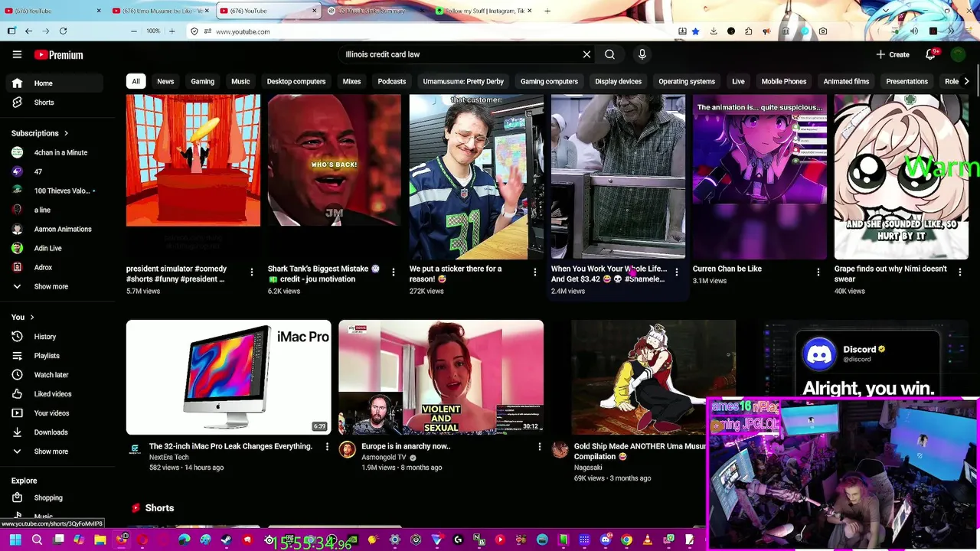The height and width of the screenshot is (551, 980).
Task: Select Umamusume: Pretty Derby chip
Action: [x=463, y=81]
